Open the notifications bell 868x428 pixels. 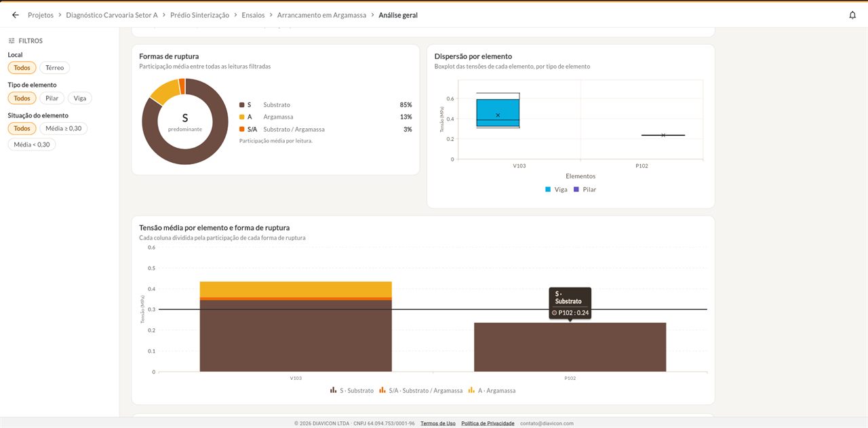click(852, 15)
